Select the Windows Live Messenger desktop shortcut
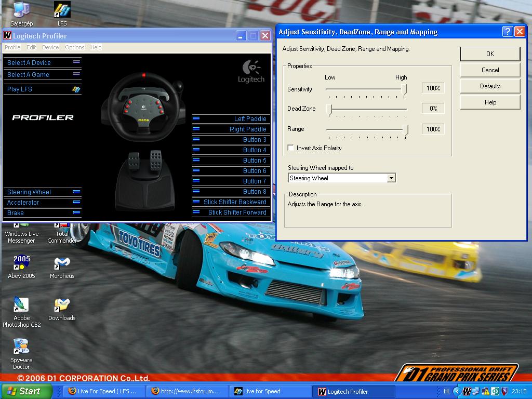The height and width of the screenshot is (399, 532). click(21, 233)
